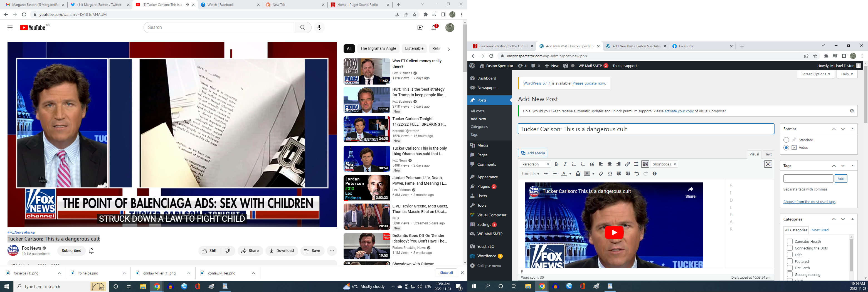The width and height of the screenshot is (868, 292).
Task: Check the Cannabis Health category
Action: point(790,241)
